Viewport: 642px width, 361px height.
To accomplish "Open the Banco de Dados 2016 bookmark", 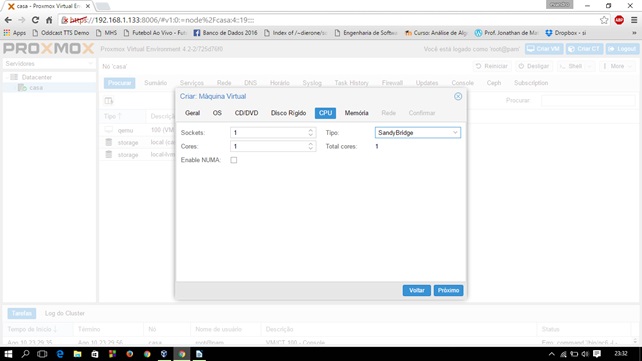I will [x=225, y=33].
